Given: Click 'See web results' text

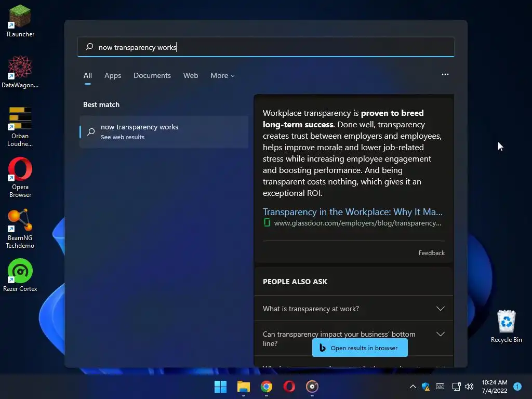Looking at the screenshot, I should pos(123,137).
